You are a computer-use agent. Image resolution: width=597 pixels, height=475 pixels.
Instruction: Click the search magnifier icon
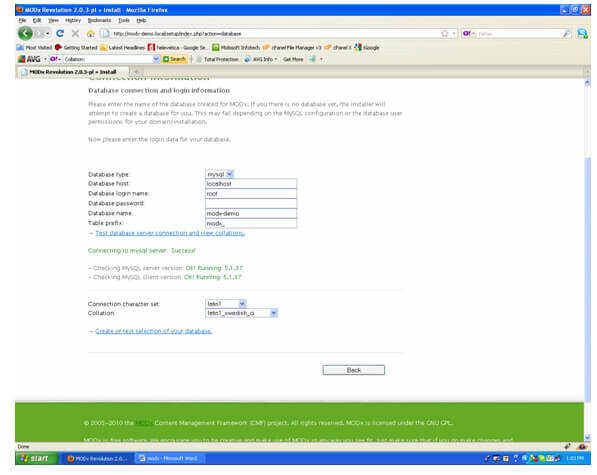click(x=567, y=33)
